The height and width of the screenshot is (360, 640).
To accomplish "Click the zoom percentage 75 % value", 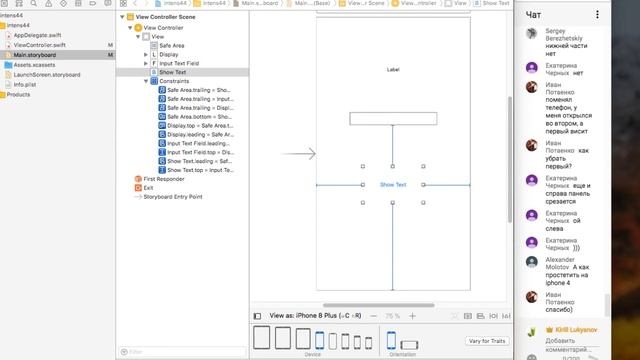I will pos(392,316).
